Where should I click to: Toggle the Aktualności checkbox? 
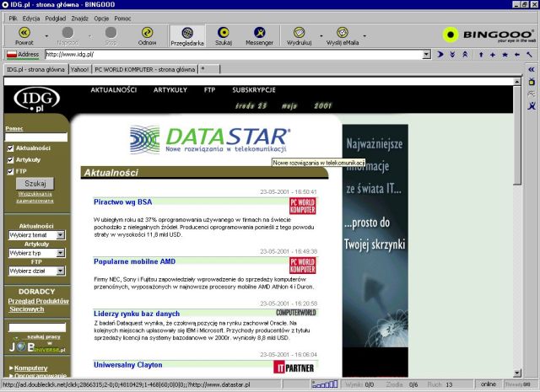coord(10,148)
